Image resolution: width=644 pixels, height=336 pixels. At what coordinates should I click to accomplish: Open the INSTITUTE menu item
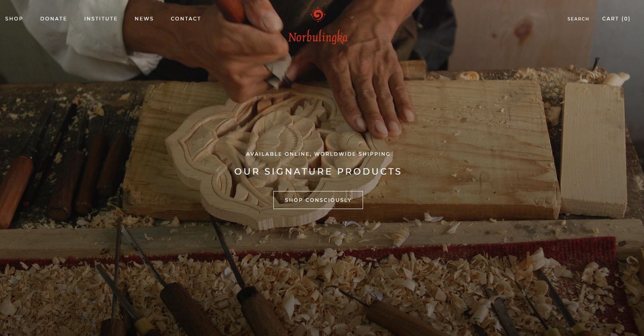[x=101, y=19]
